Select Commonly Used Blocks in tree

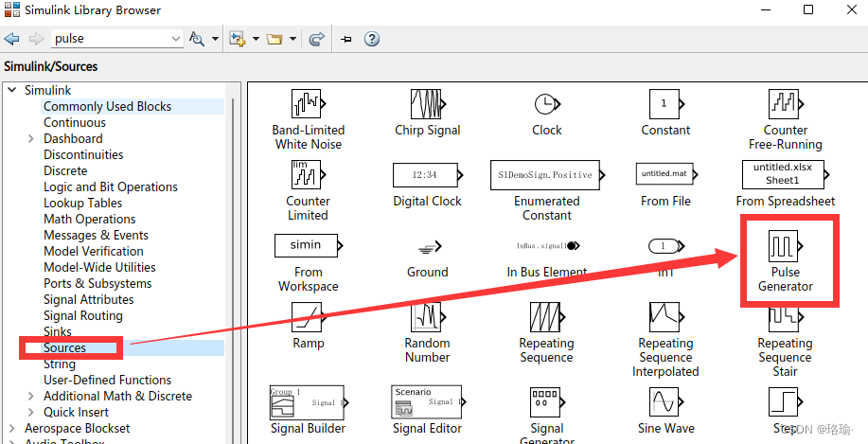[107, 106]
